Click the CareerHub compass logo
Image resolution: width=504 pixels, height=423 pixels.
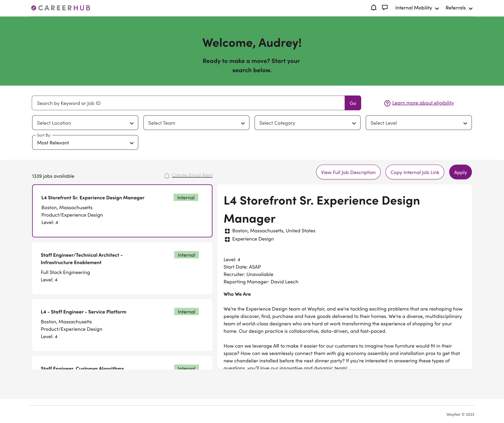coord(34,8)
